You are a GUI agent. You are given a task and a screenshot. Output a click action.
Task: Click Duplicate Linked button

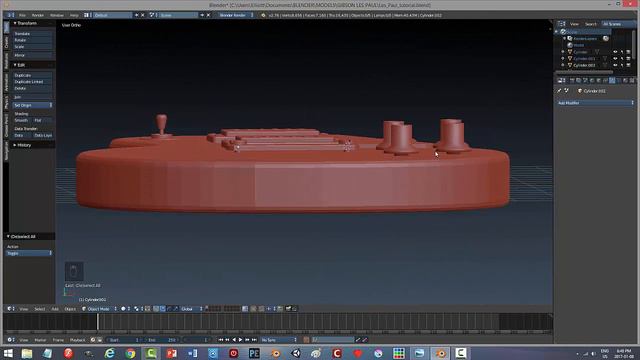[32, 82]
